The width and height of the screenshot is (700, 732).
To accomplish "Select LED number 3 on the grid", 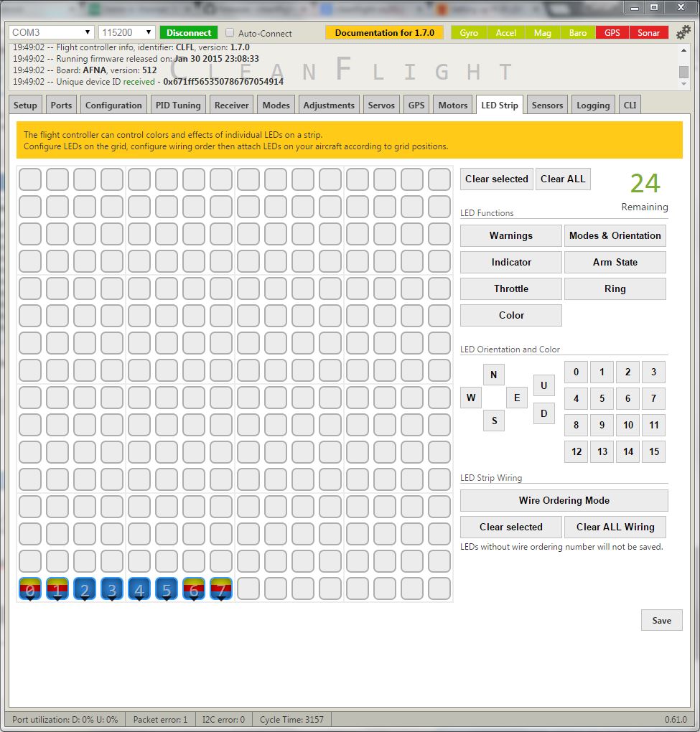I will (x=112, y=589).
